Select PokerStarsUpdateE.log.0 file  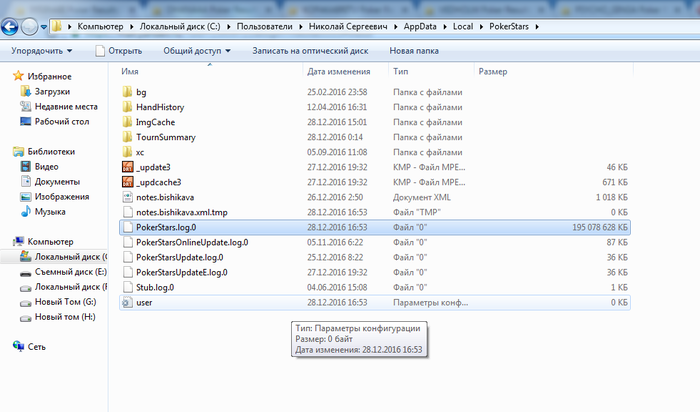coord(375,272)
